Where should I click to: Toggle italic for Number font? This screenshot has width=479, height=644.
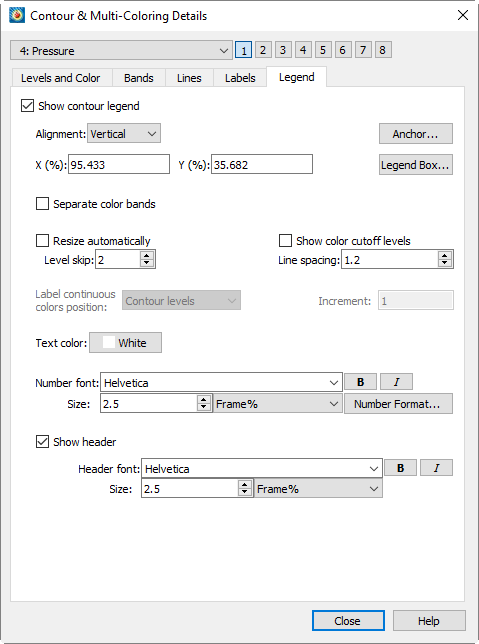click(396, 382)
